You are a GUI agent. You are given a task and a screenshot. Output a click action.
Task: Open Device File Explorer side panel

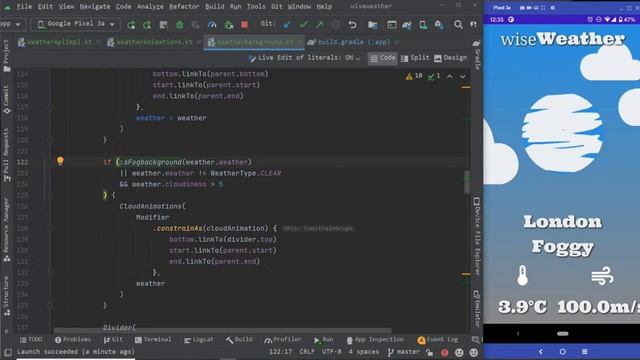tap(476, 237)
